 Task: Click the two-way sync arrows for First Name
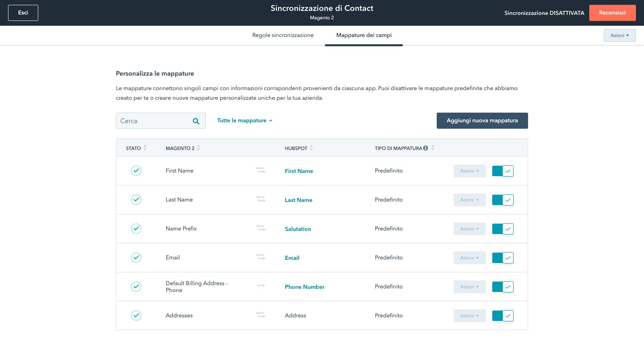coord(261,170)
